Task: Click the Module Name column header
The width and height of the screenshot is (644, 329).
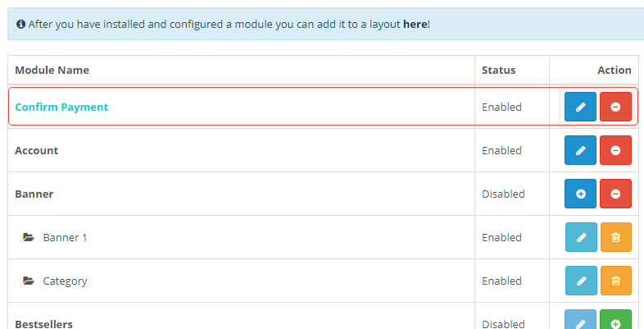Action: coord(52,70)
